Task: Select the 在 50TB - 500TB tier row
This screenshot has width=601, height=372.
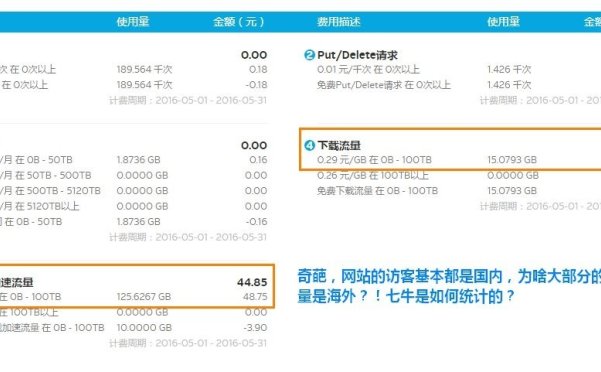Action: click(46, 175)
